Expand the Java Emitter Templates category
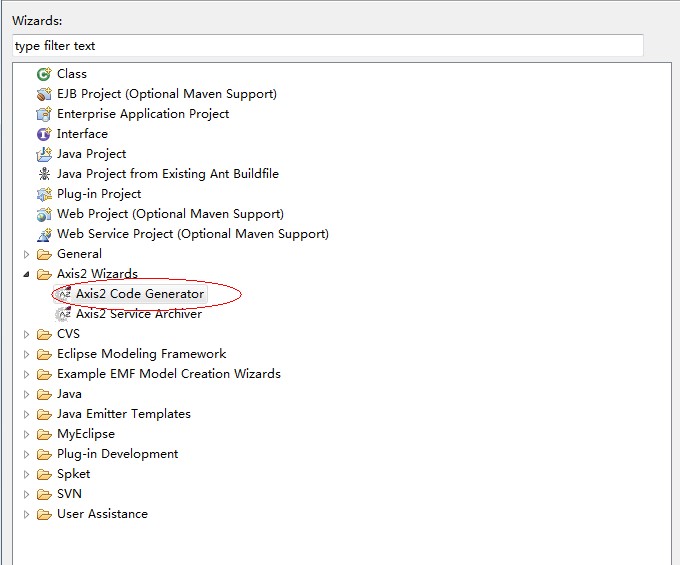Screen dimensions: 680x565 coord(26,414)
